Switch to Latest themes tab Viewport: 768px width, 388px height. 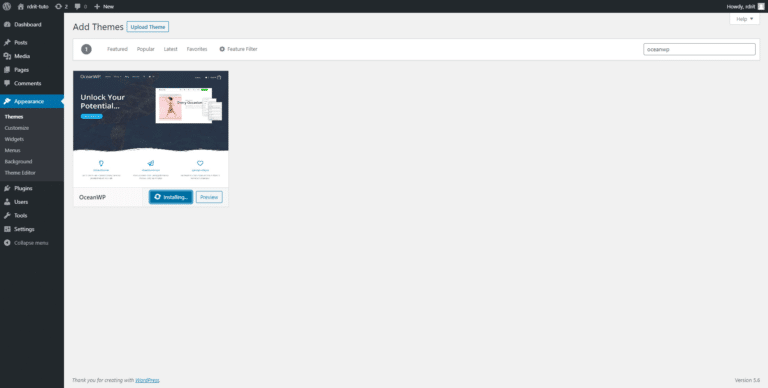pos(170,49)
